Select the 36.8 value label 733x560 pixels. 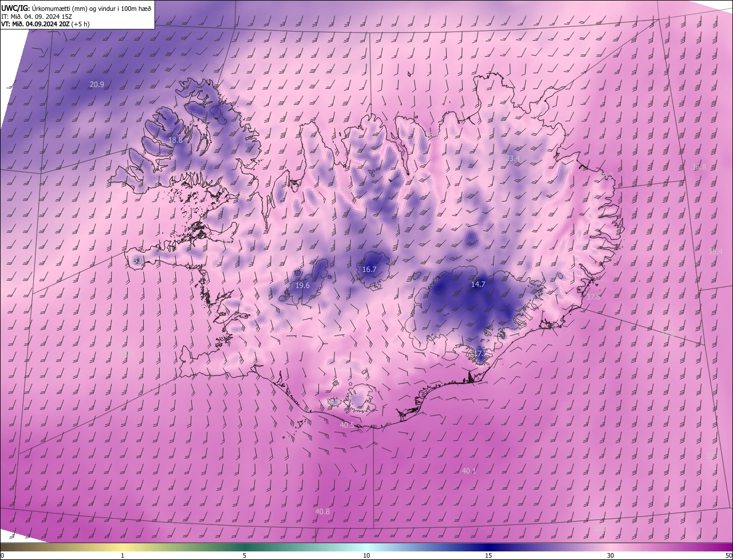click(x=699, y=167)
